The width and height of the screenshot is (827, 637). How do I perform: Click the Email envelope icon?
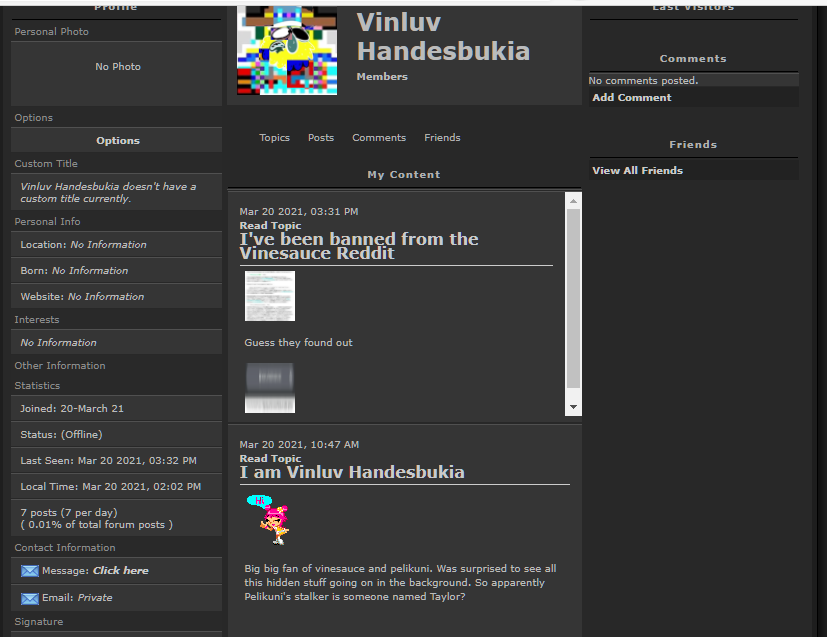point(30,598)
